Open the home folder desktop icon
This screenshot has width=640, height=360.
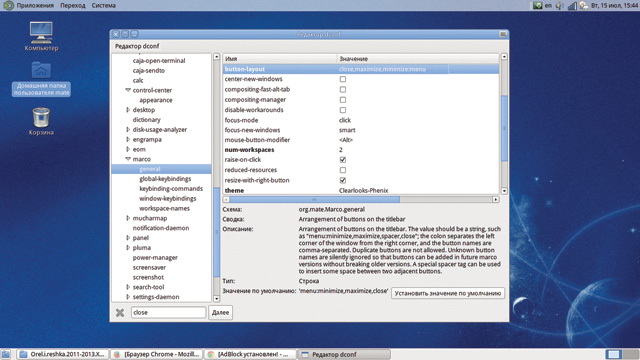click(41, 79)
